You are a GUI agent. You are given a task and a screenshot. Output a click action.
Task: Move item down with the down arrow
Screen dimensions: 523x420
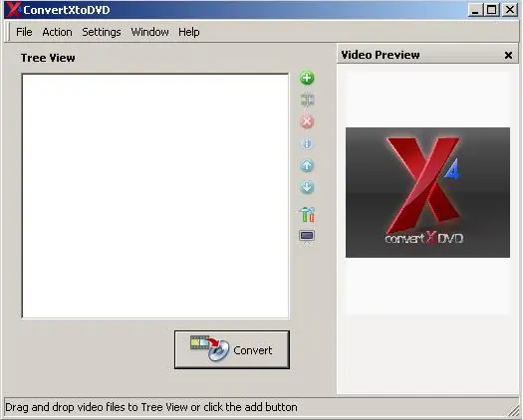307,187
